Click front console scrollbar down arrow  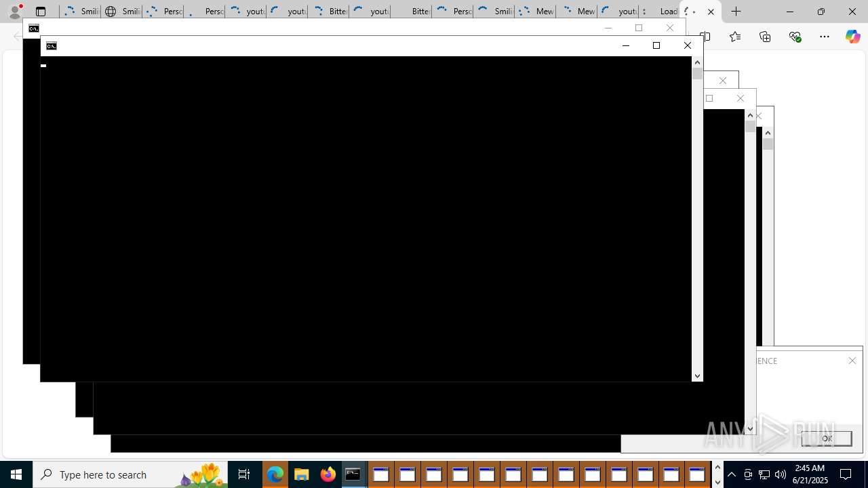(x=697, y=376)
